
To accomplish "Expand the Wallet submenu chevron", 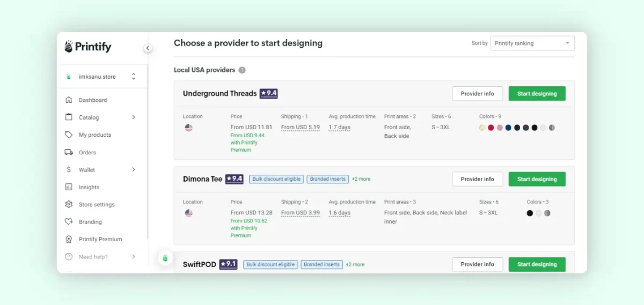I will pyautogui.click(x=134, y=169).
